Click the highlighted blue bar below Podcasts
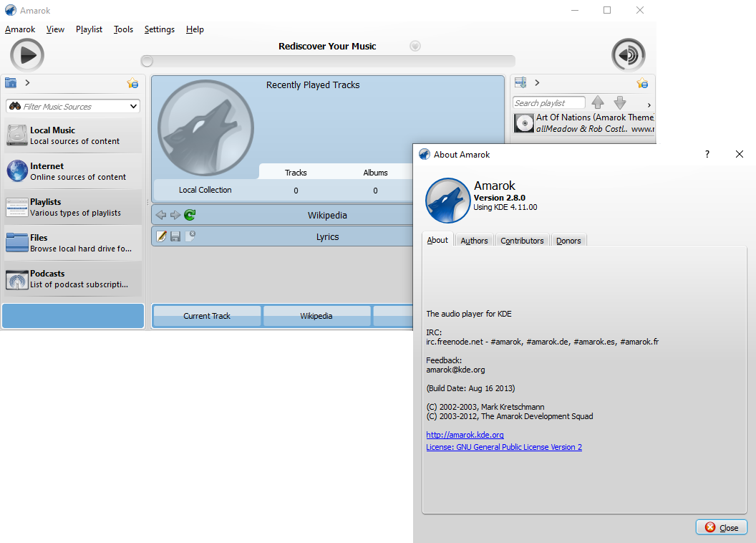This screenshot has width=756, height=543. click(73, 316)
